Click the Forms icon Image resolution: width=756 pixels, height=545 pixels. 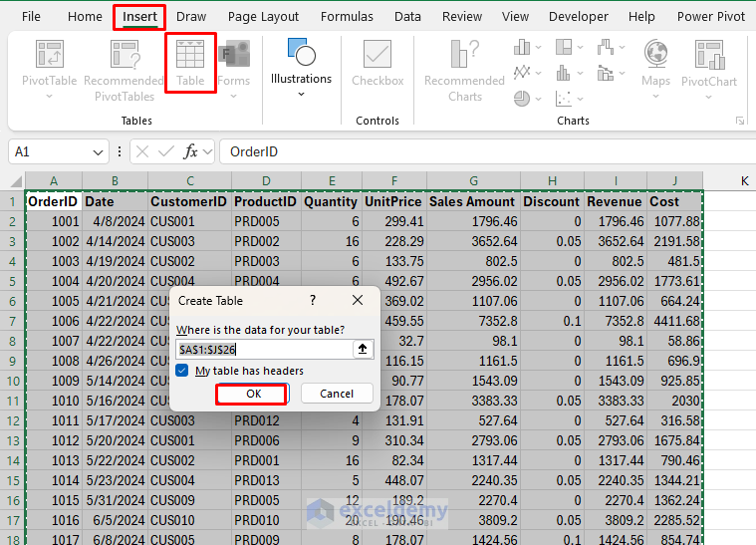(234, 54)
